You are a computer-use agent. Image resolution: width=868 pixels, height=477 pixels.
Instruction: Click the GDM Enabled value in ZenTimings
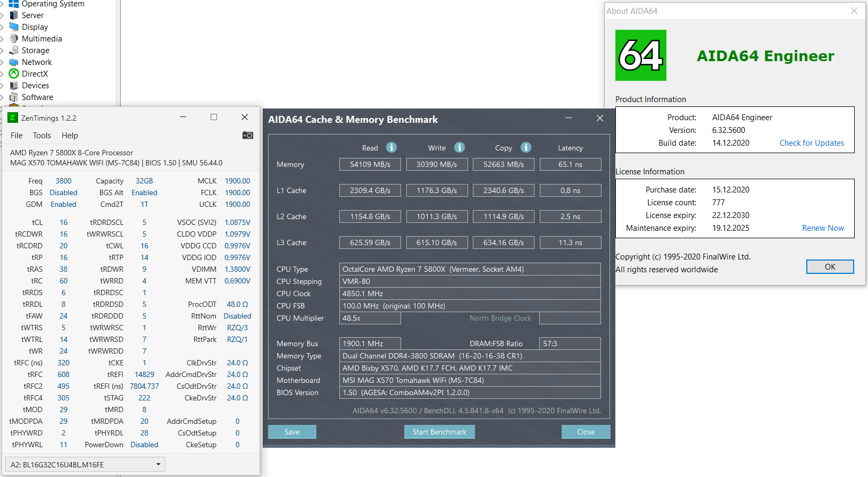coord(63,204)
